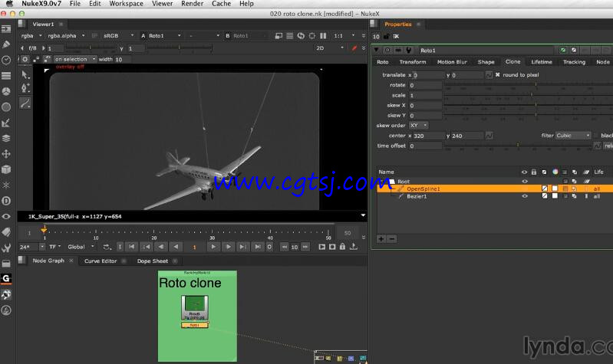Viewport: 613px width, 364px height.
Task: Open the rgba.alpha channel dropdown
Action: [66, 35]
